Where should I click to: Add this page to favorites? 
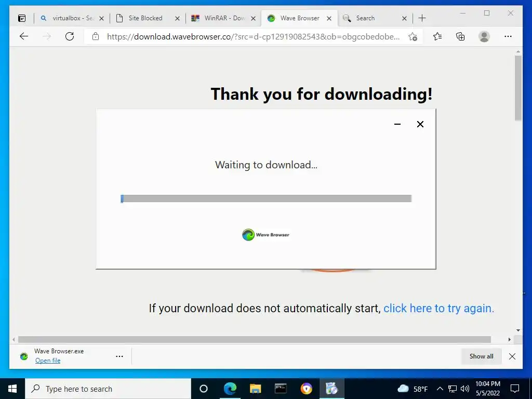pos(413,37)
